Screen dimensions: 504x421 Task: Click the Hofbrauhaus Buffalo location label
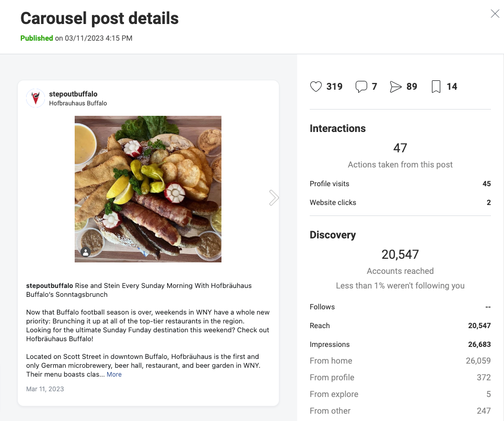[78, 103]
